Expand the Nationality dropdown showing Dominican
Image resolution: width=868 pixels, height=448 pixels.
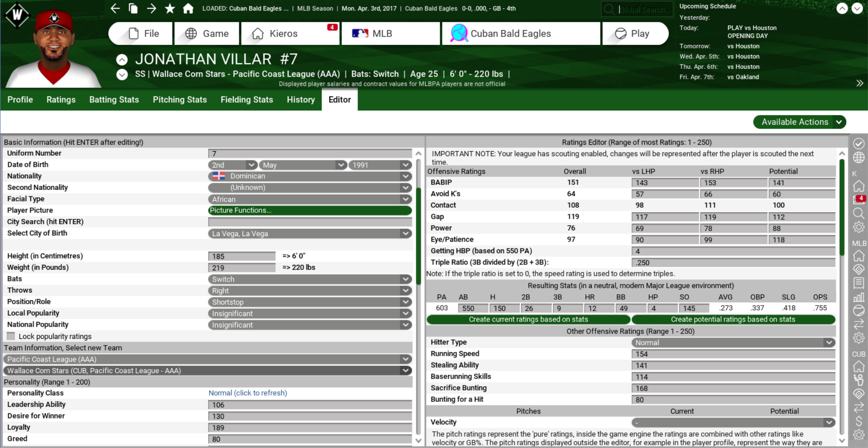click(310, 176)
